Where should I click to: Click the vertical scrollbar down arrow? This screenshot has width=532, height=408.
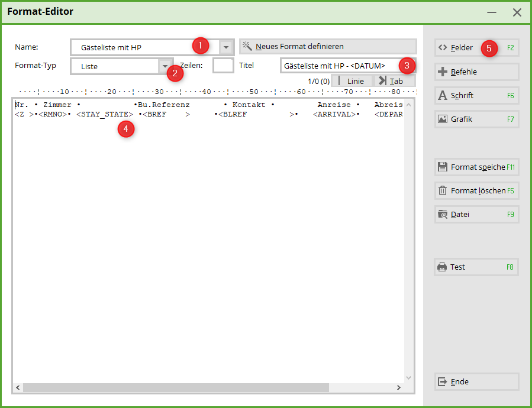pyautogui.click(x=408, y=377)
